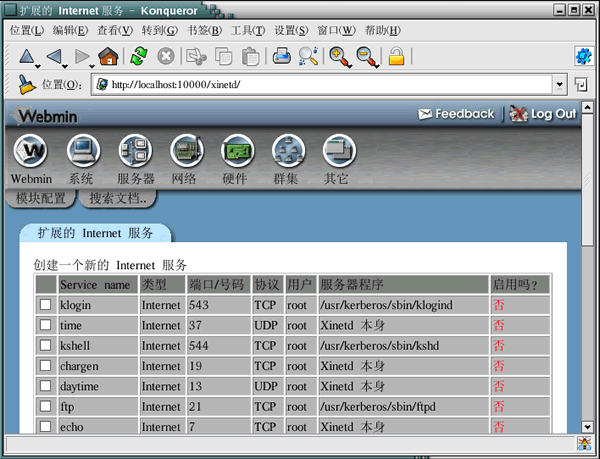Check the klogin service checkbox
The image size is (600, 459).
pos(46,304)
